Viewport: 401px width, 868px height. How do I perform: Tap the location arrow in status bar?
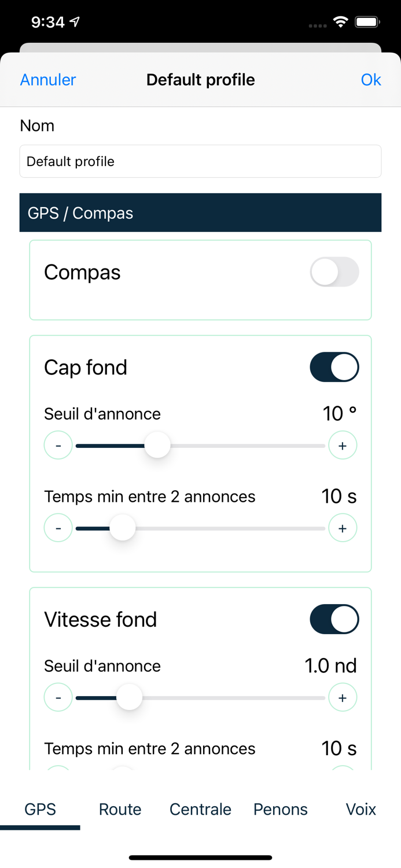point(75,22)
